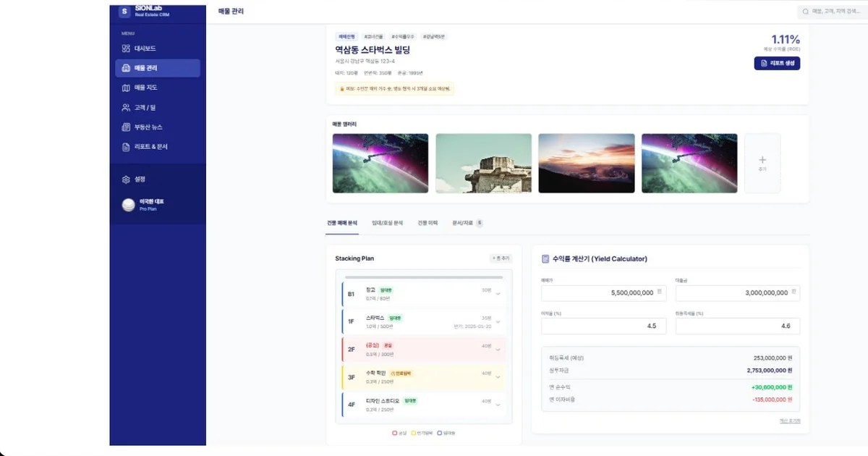Click the calculator icon beside 수익률 계산기
Screen dimensions: 868x456
point(545,258)
